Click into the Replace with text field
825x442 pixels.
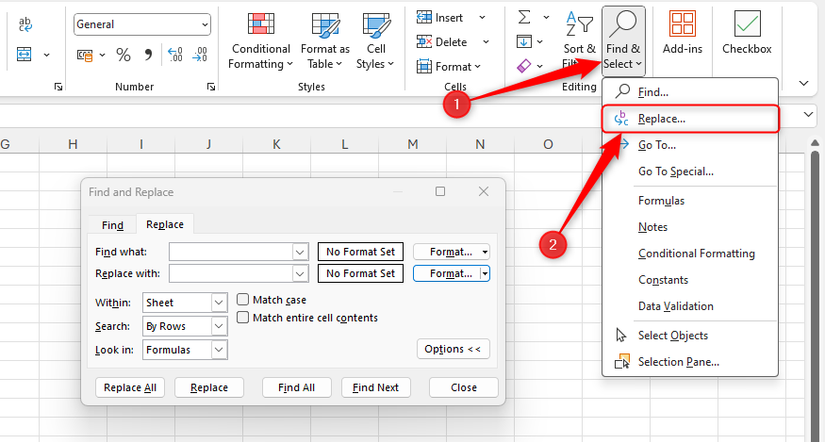click(x=231, y=274)
